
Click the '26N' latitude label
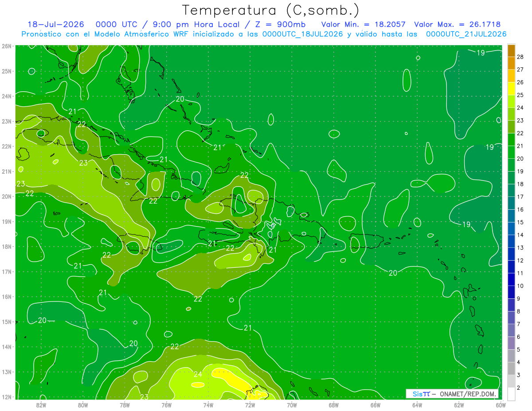[7, 46]
